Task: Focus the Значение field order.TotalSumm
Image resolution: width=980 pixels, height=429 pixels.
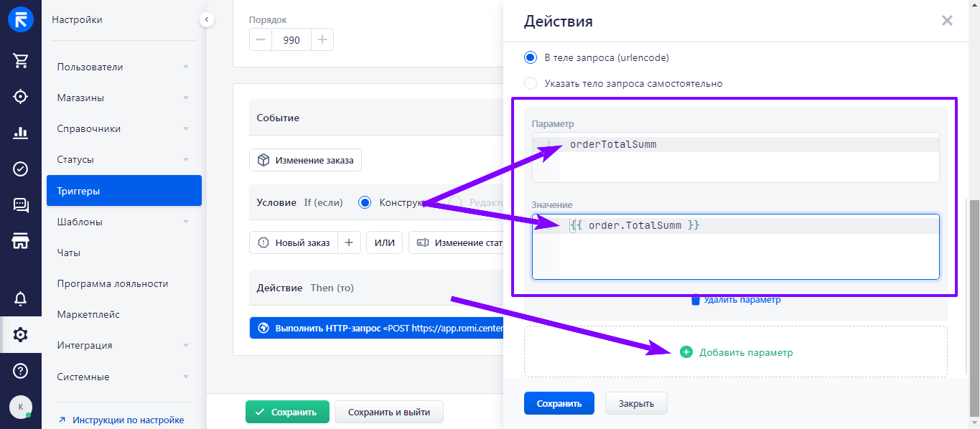Action: click(736, 247)
